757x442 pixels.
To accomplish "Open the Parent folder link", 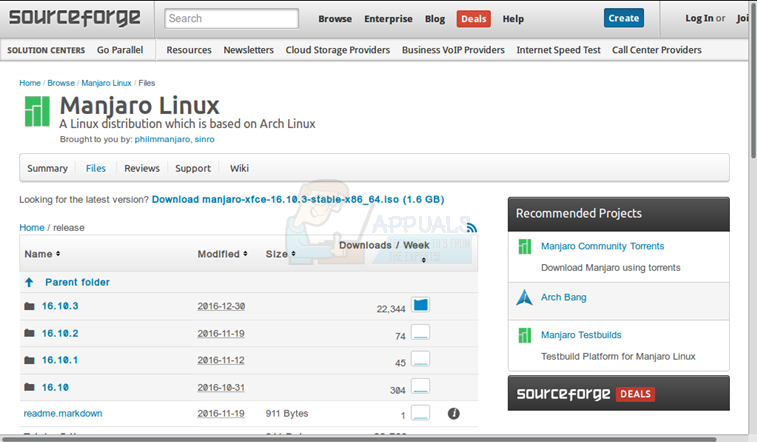I will [x=77, y=282].
